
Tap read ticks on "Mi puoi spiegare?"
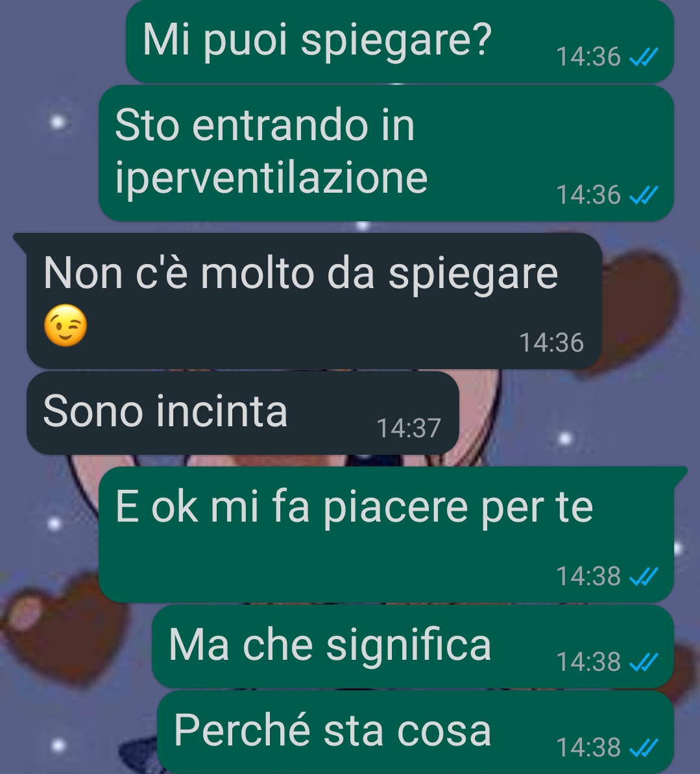pyautogui.click(x=644, y=57)
